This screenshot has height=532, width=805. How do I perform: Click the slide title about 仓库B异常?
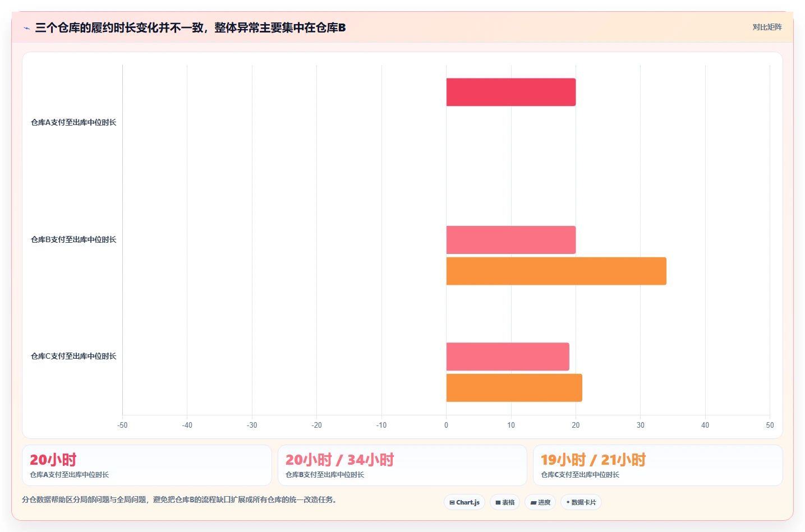pos(190,27)
